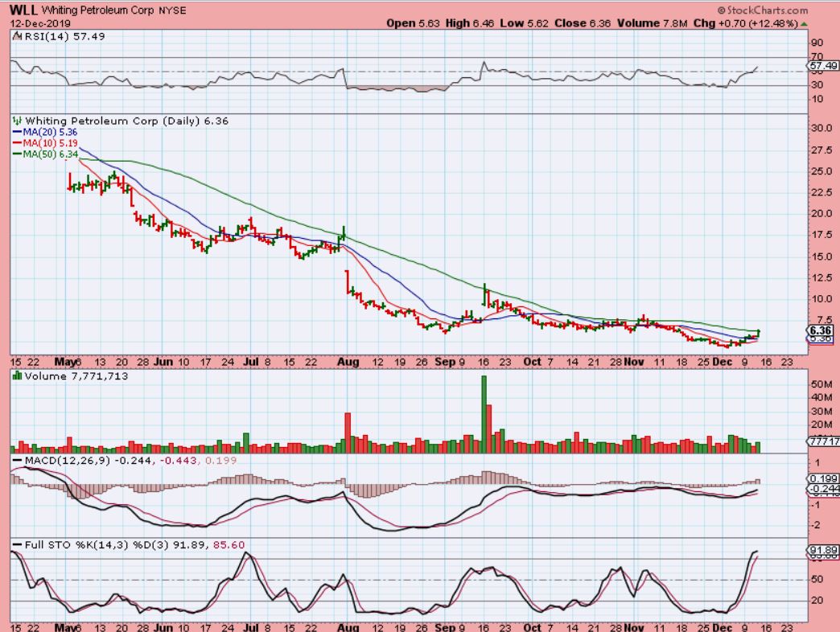840x632 pixels.
Task: Click the 0.199 MACD histogram value tag
Action: 824,478
